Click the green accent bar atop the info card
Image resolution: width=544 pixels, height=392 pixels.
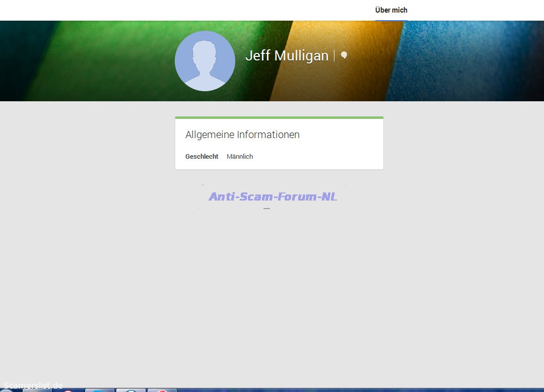pos(279,118)
